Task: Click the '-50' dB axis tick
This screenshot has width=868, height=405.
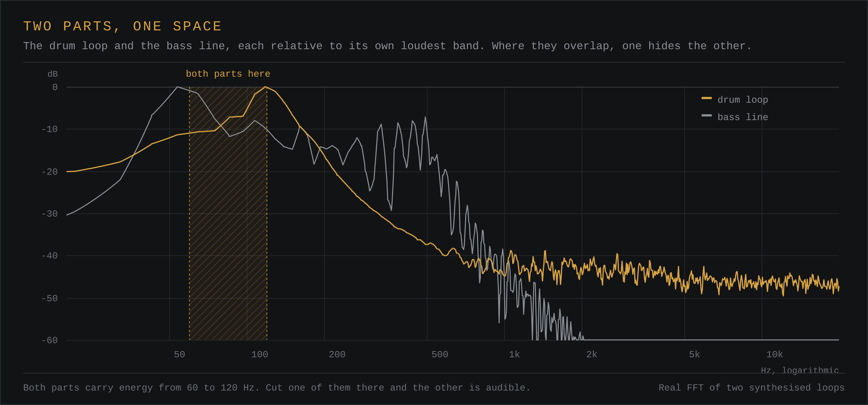Action: click(50, 298)
